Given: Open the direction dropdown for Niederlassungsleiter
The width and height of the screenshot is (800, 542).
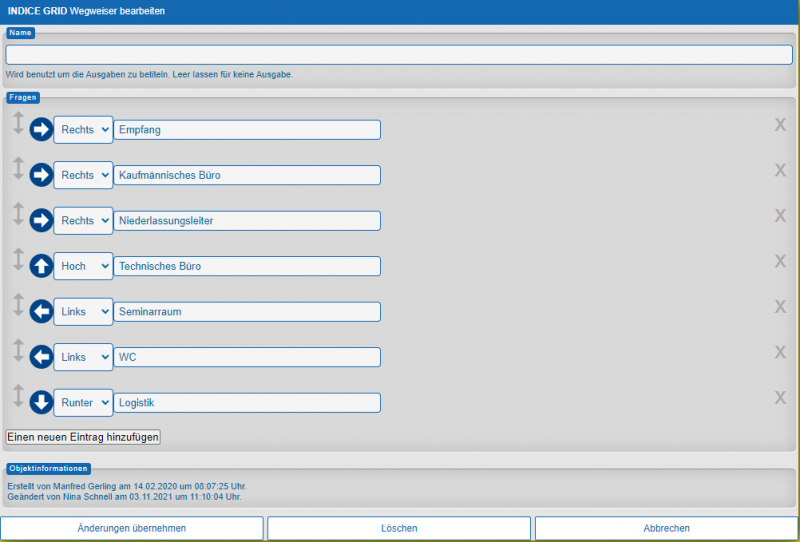Looking at the screenshot, I should [x=83, y=220].
